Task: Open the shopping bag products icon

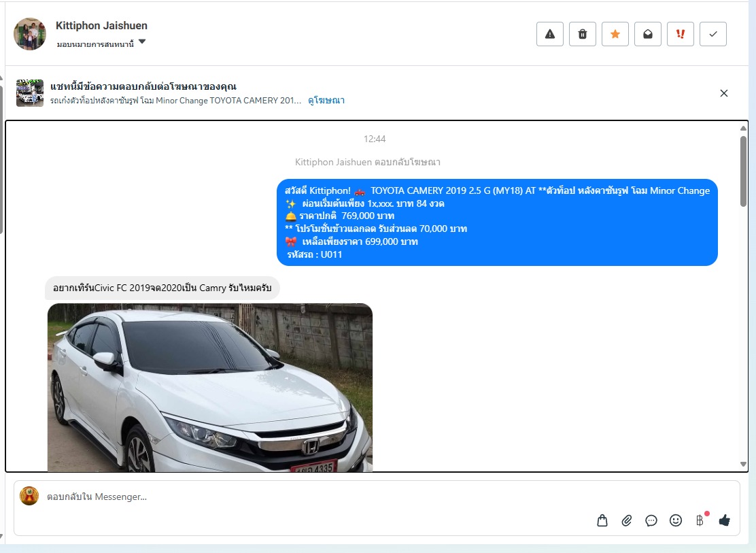Action: click(602, 520)
